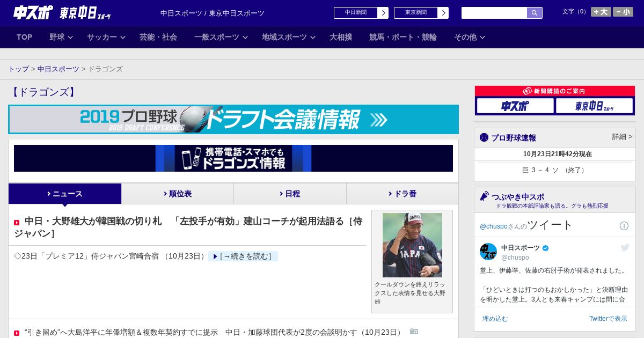Increase text size with 大 button

pos(601,12)
